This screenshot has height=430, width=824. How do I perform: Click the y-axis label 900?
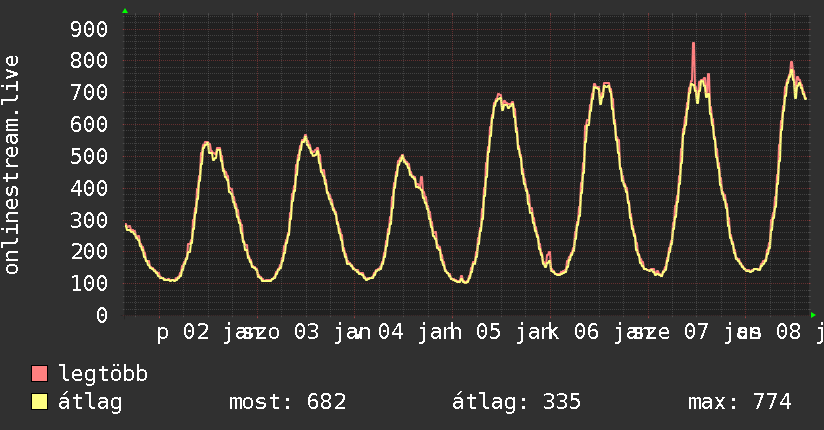point(89,29)
